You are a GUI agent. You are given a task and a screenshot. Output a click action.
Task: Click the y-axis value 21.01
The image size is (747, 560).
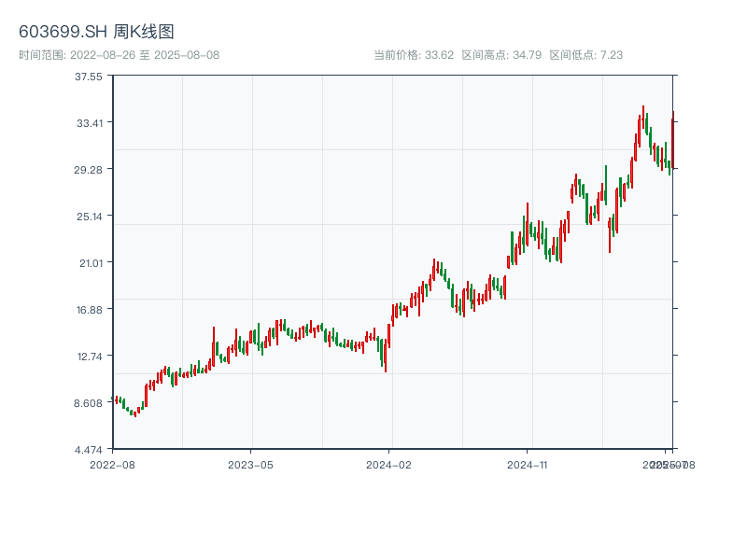(91, 263)
